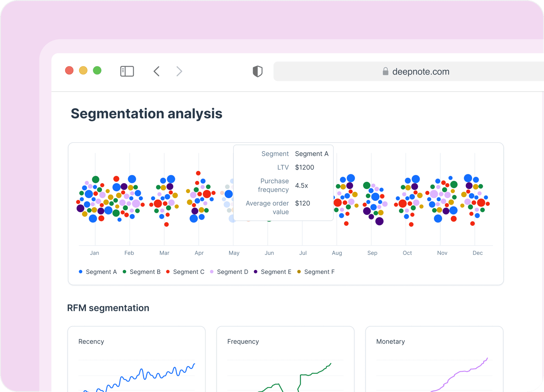544x392 pixels.
Task: Click the Segmentation analysis heading
Action: pyautogui.click(x=146, y=113)
